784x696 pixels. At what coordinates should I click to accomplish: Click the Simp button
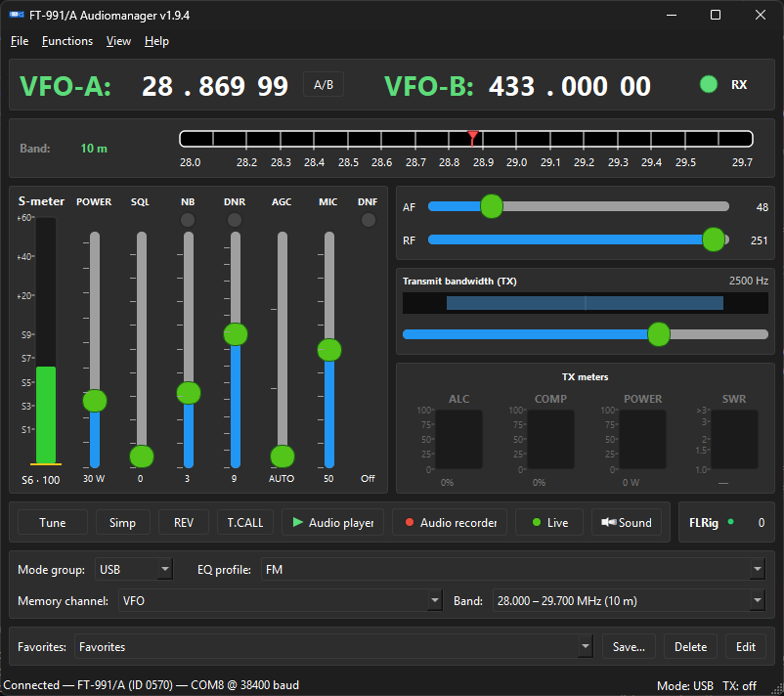coord(122,523)
